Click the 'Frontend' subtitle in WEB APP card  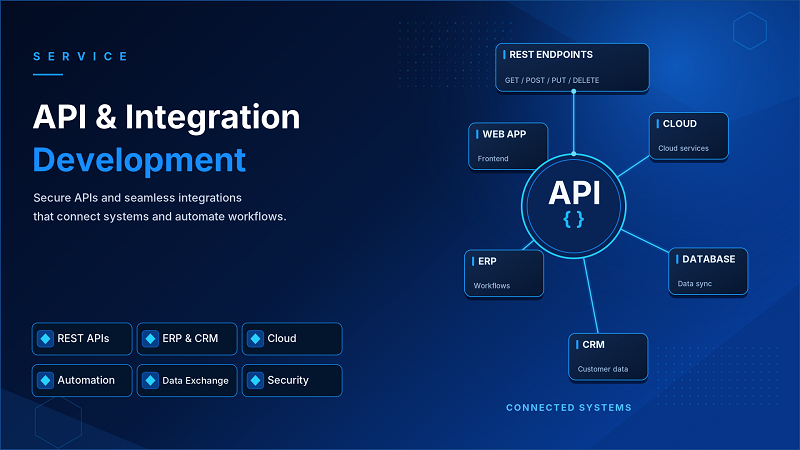pyautogui.click(x=493, y=159)
